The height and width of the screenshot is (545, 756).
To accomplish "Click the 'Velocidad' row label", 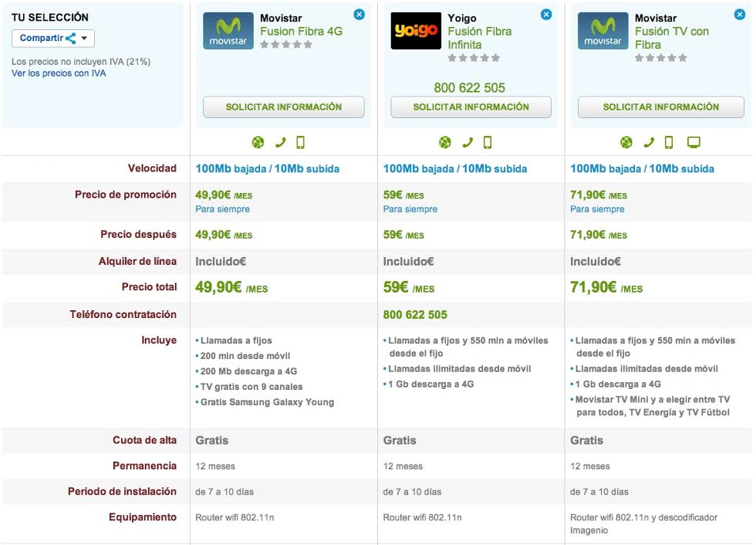I will (x=152, y=168).
